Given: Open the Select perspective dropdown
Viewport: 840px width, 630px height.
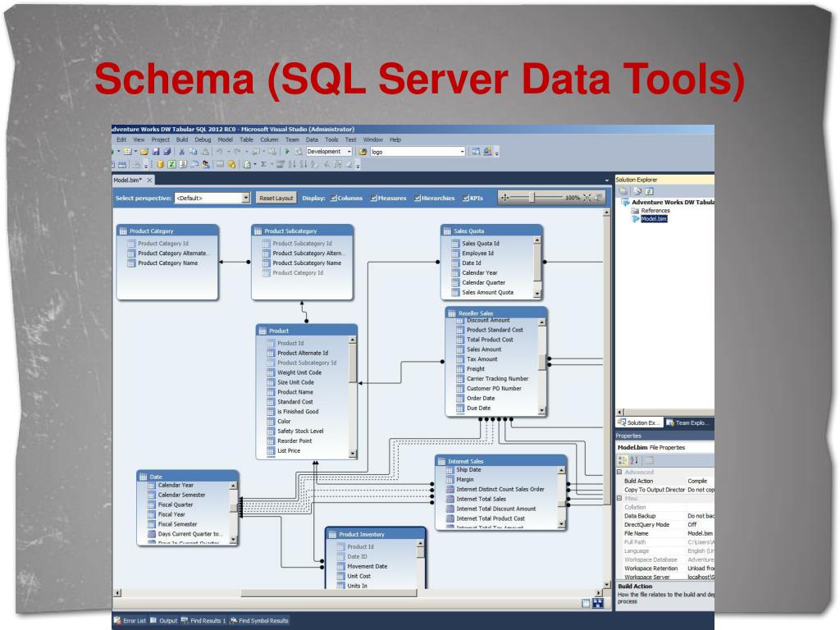Looking at the screenshot, I should tap(212, 199).
